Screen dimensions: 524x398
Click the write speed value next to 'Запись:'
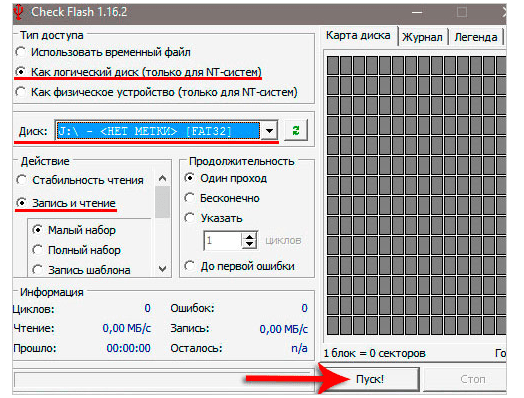point(283,329)
